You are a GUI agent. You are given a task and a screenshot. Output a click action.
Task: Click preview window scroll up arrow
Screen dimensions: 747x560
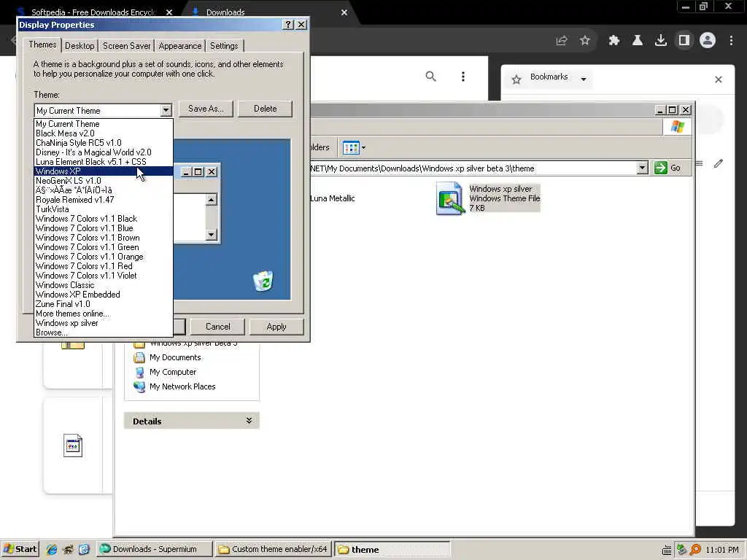[211, 200]
